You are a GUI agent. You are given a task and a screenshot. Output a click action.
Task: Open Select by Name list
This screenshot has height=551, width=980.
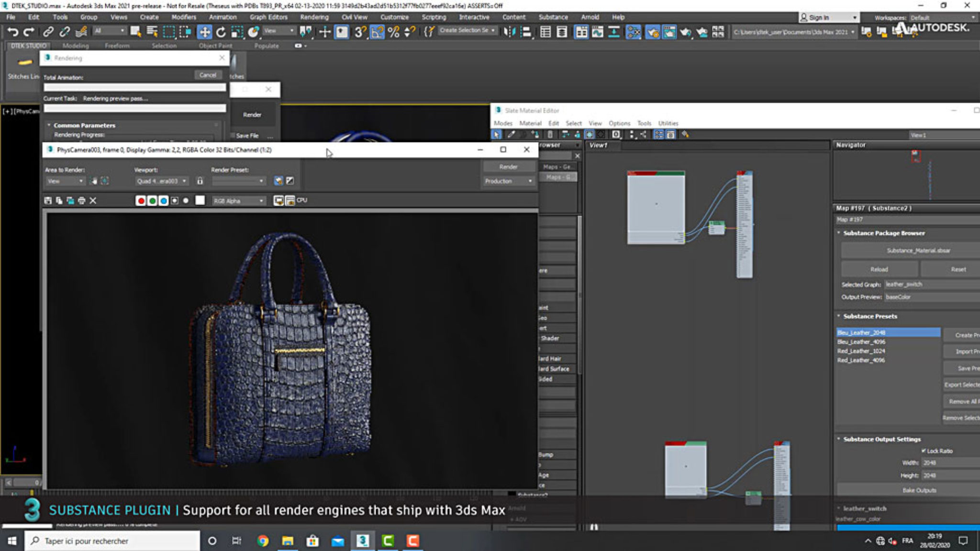coord(152,32)
